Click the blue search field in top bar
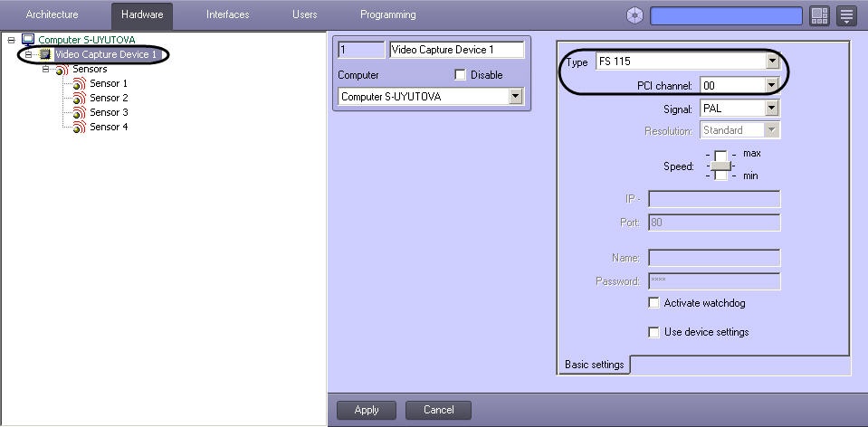 pos(726,16)
